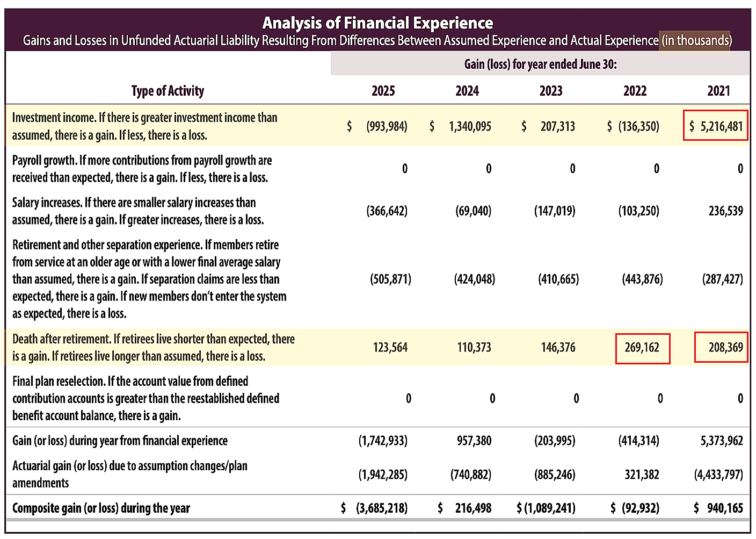Image resolution: width=756 pixels, height=539 pixels.
Task: Click the Gain (loss) for year ended June 30 header
Action: coord(541,64)
